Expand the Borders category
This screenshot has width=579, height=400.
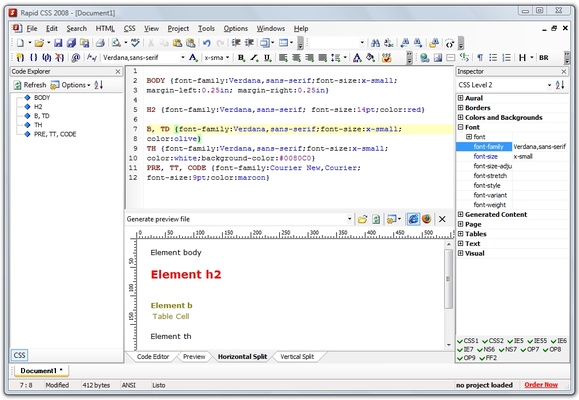pos(460,107)
